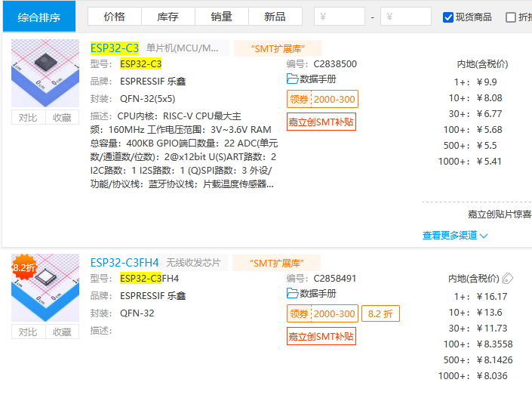The image size is (532, 398).
Task: Click the maximum price input field
Action: pos(406,17)
